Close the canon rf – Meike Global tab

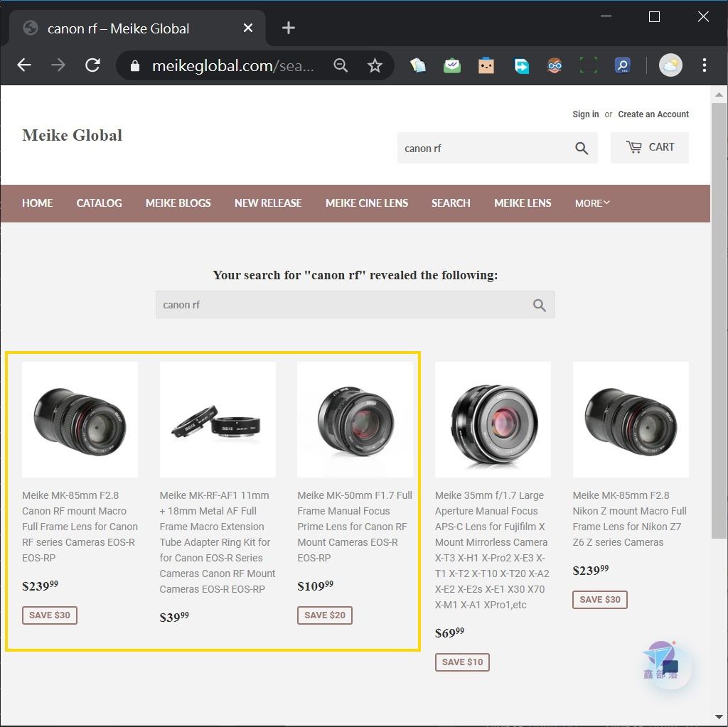coord(248,28)
